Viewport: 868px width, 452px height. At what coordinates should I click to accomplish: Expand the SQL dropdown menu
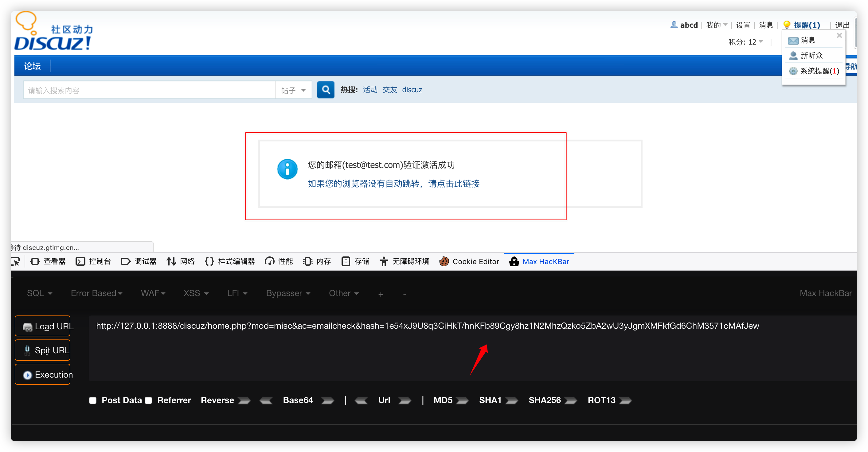click(39, 293)
